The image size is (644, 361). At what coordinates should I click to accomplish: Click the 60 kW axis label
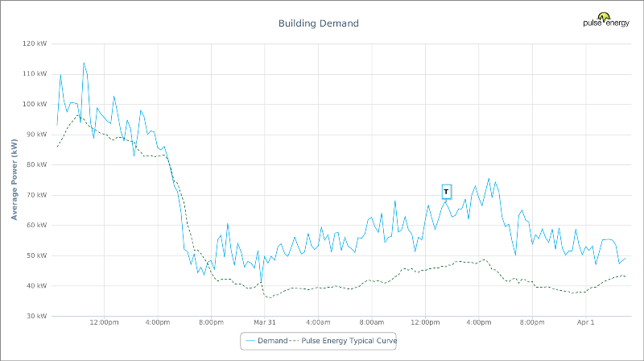(x=36, y=226)
